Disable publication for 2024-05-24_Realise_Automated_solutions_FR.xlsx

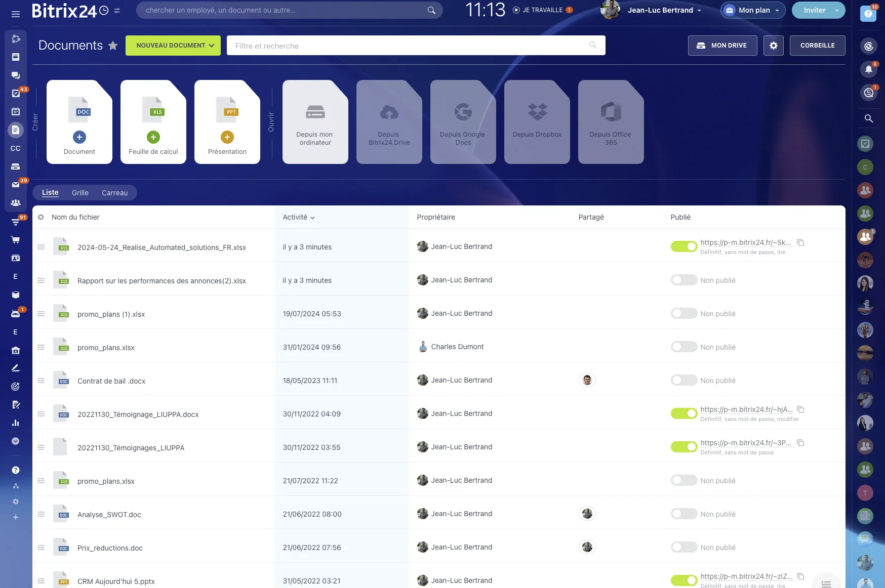pyautogui.click(x=684, y=246)
